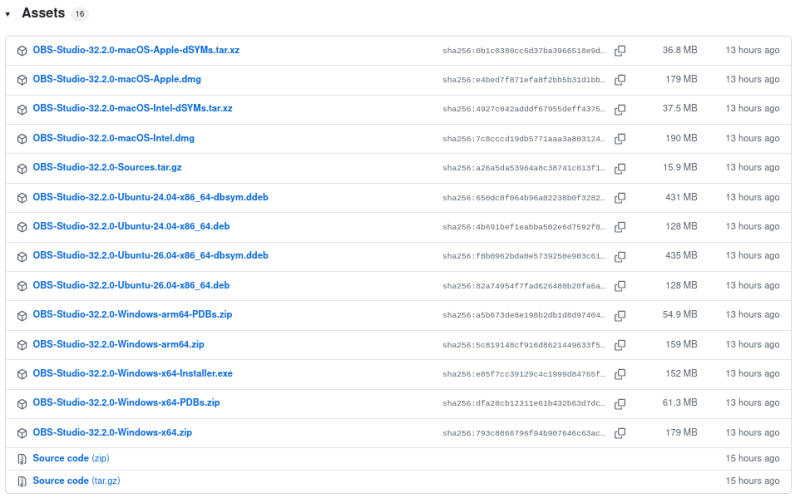The image size is (800, 503).
Task: Download OBS-Studio-32.2.0-Ubuntu-24.04-x86_64.deb
Action: (131, 226)
